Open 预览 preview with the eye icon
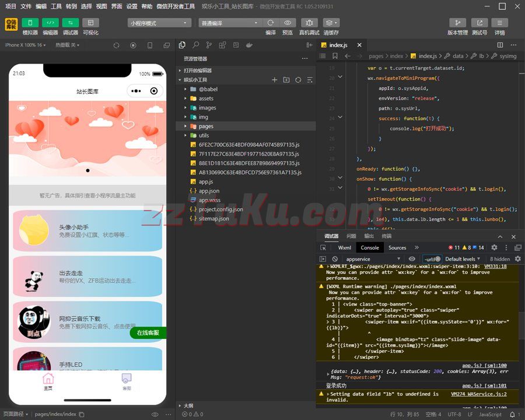This screenshot has height=420, width=525. coord(288,23)
